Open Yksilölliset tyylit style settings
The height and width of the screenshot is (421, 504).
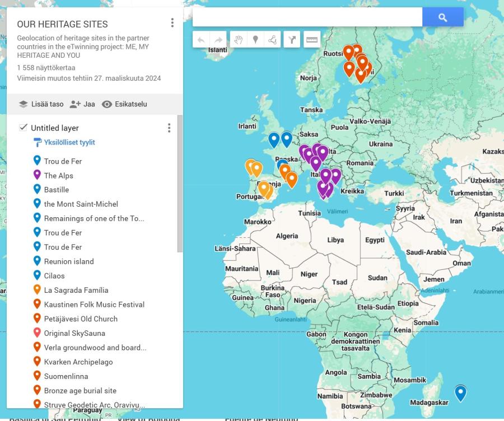pos(64,142)
